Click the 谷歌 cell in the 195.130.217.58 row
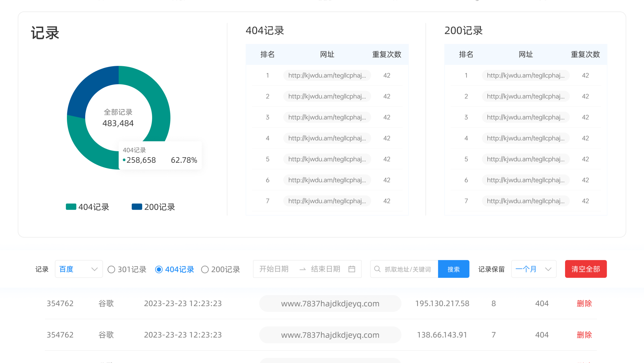The height and width of the screenshot is (363, 644). [106, 303]
